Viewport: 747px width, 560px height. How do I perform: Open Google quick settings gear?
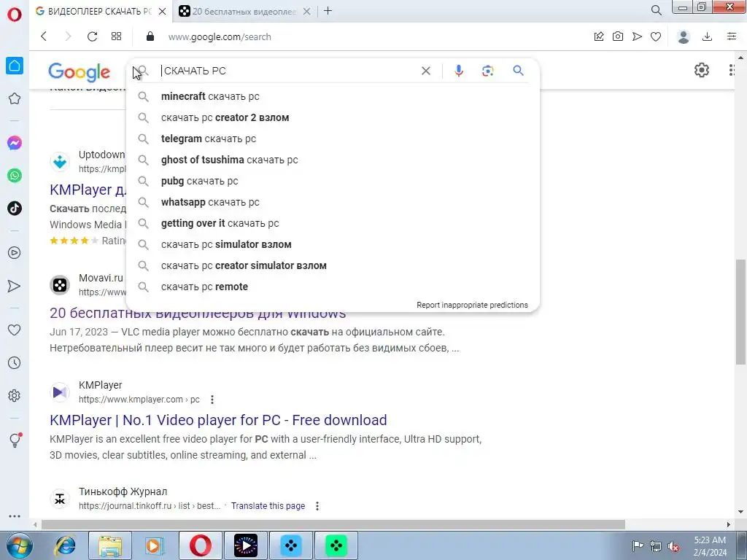point(701,70)
